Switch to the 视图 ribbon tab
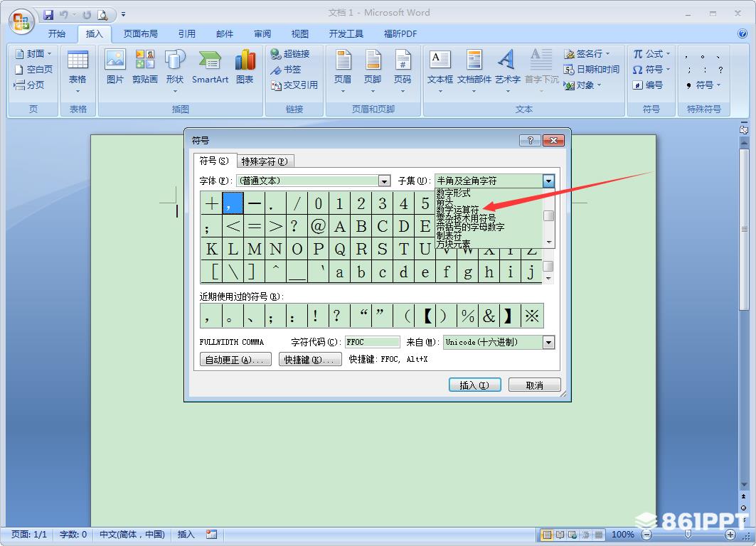Viewport: 756px width, 546px height. pyautogui.click(x=299, y=33)
